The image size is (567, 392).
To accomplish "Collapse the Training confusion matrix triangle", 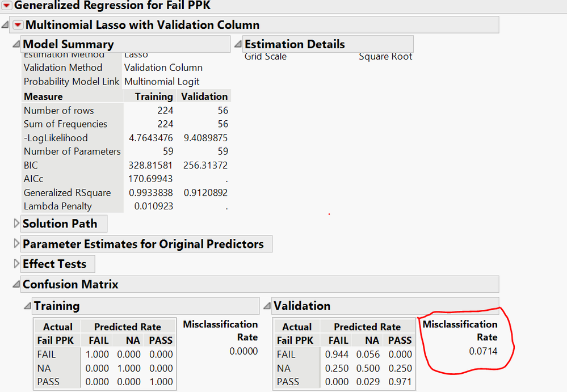I will coord(27,306).
